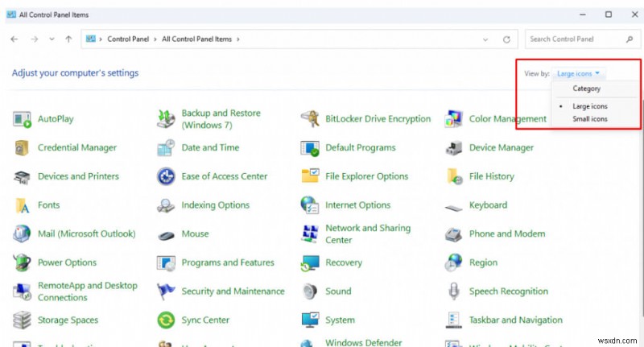Click the Programs and Features icon

(166, 262)
